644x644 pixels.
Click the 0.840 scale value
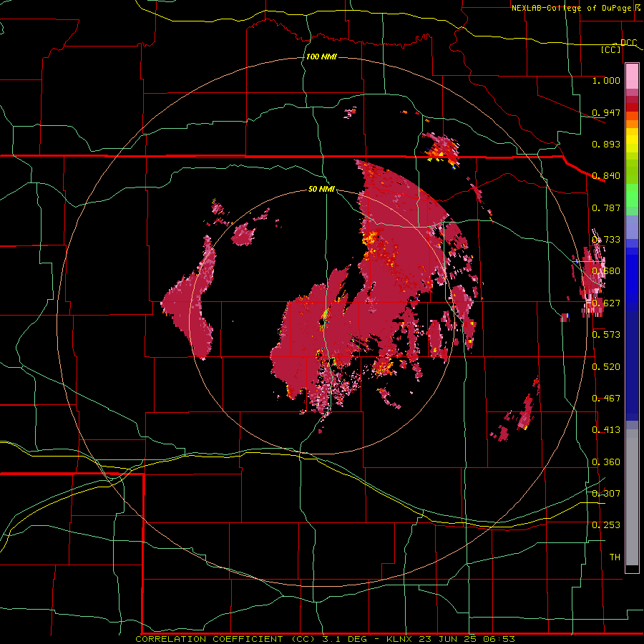pos(606,176)
